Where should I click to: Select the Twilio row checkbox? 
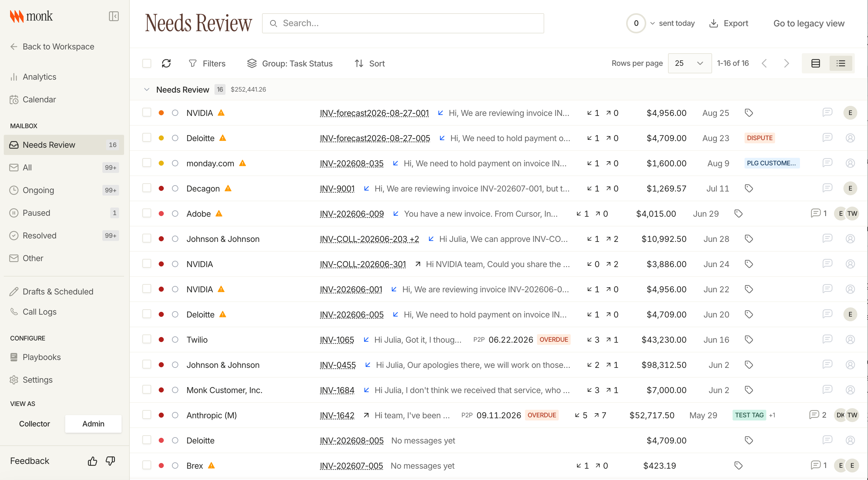[146, 339]
